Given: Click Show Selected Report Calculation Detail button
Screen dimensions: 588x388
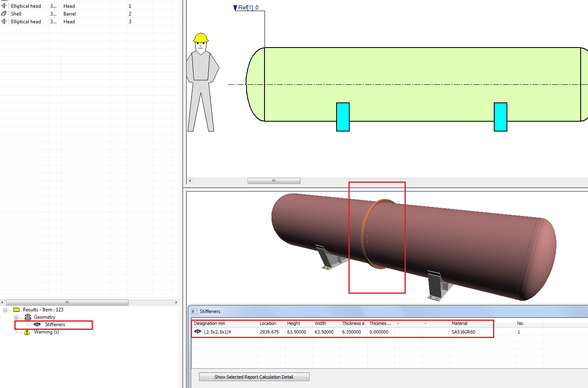Looking at the screenshot, I should [x=254, y=377].
